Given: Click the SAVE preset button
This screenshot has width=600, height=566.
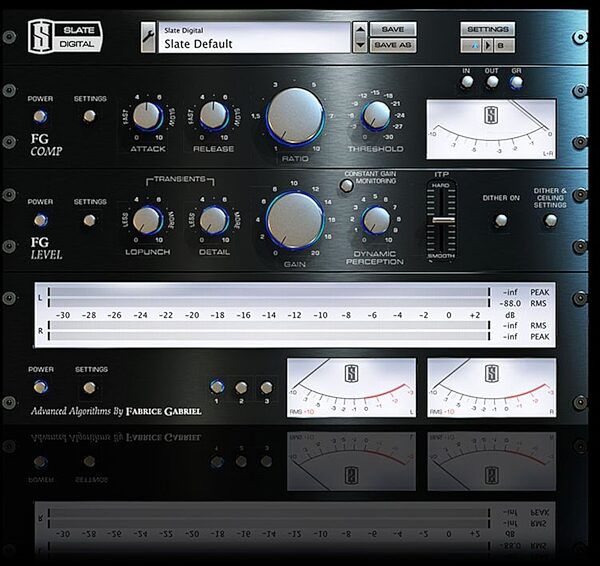Looking at the screenshot, I should [x=393, y=29].
